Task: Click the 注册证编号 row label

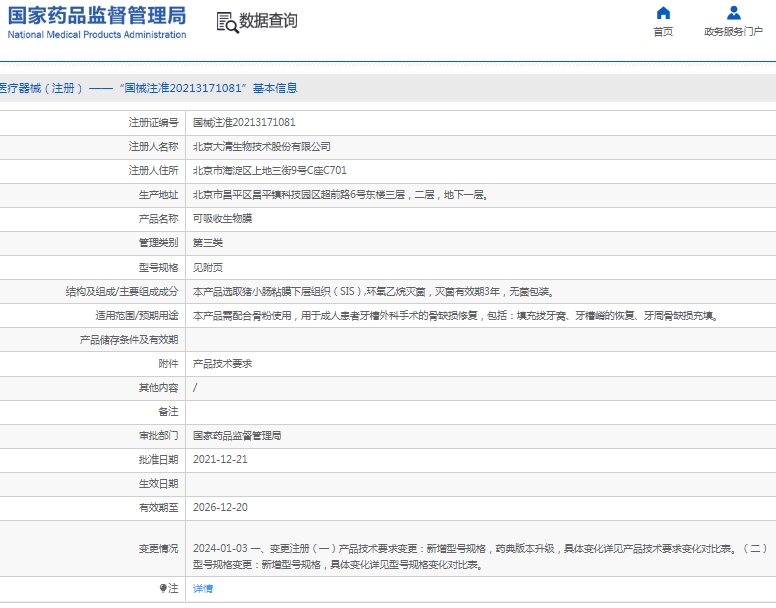Action: coord(153,122)
